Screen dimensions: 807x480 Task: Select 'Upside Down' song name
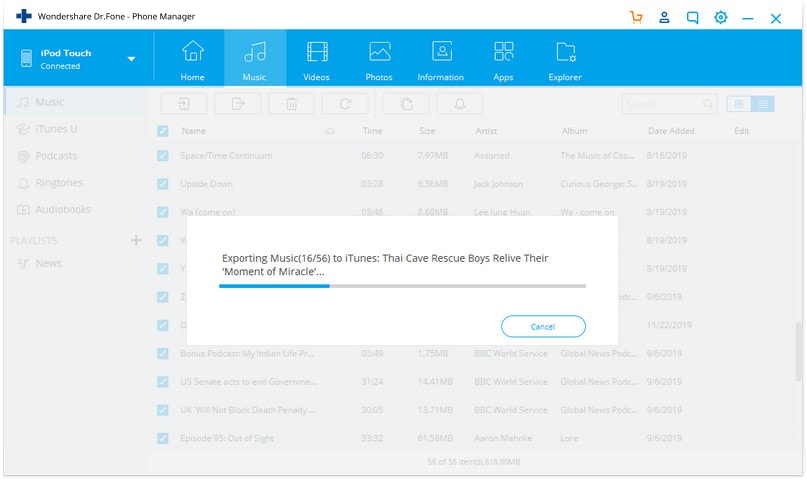pos(206,184)
